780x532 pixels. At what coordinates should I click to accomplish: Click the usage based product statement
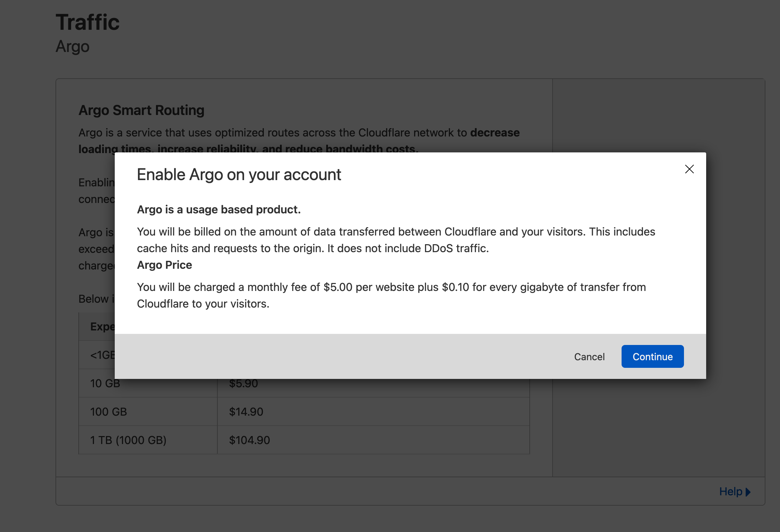(x=219, y=210)
